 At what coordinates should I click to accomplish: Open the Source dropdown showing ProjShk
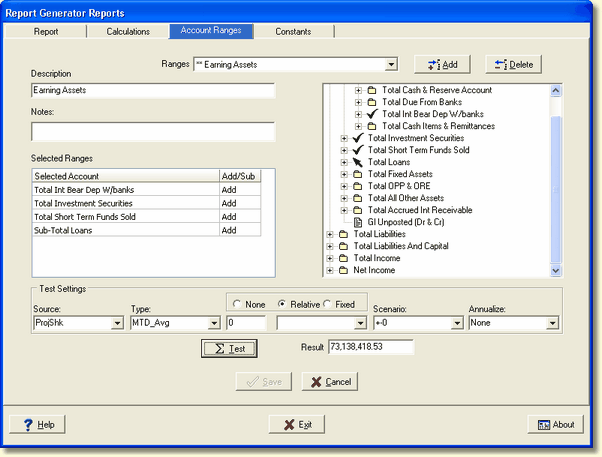pyautogui.click(x=117, y=324)
